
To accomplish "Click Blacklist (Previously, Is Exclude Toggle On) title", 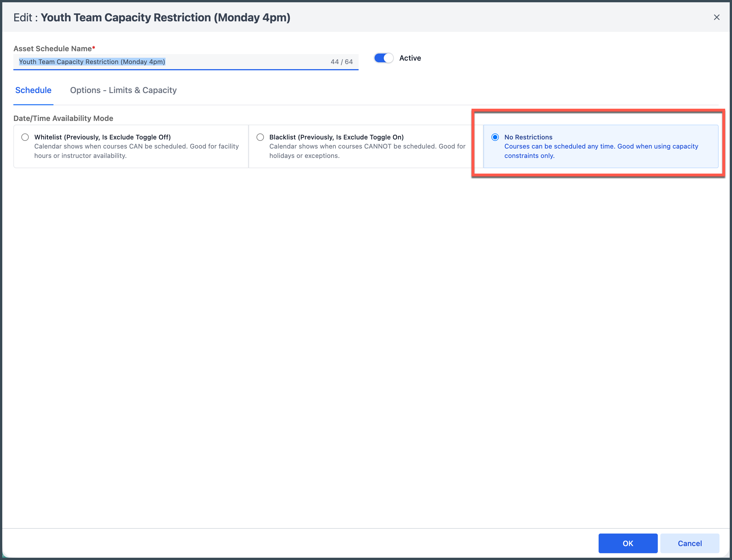I will (x=336, y=137).
